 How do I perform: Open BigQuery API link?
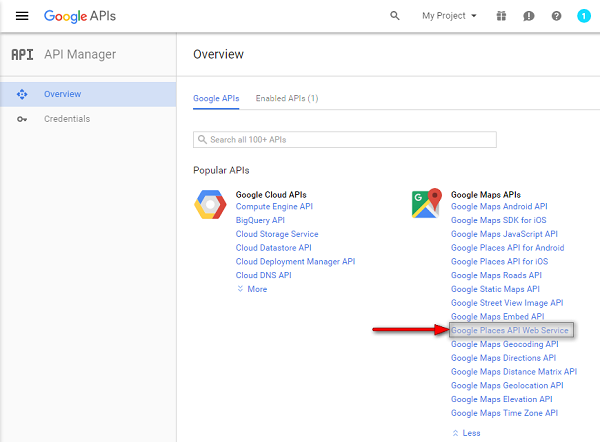260,220
